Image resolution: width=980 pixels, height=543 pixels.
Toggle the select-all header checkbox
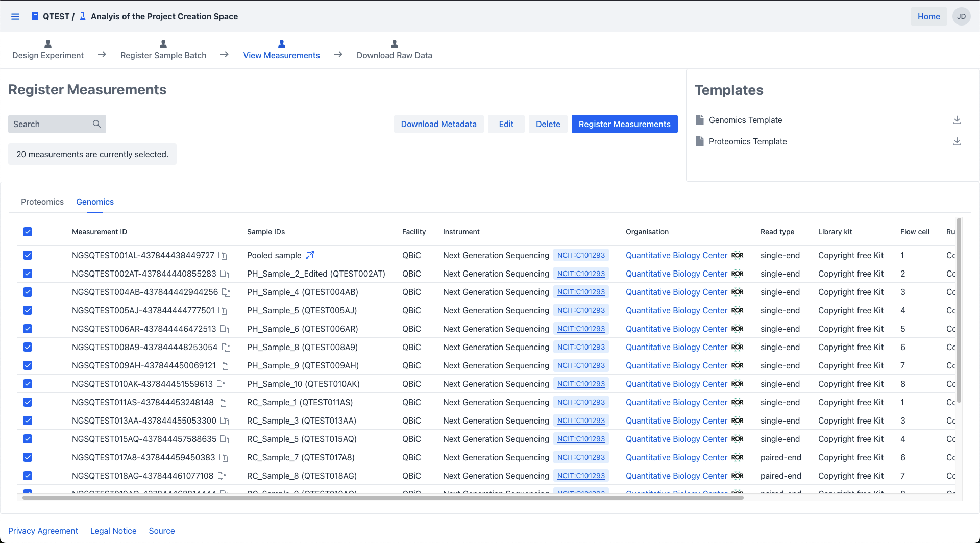(28, 232)
